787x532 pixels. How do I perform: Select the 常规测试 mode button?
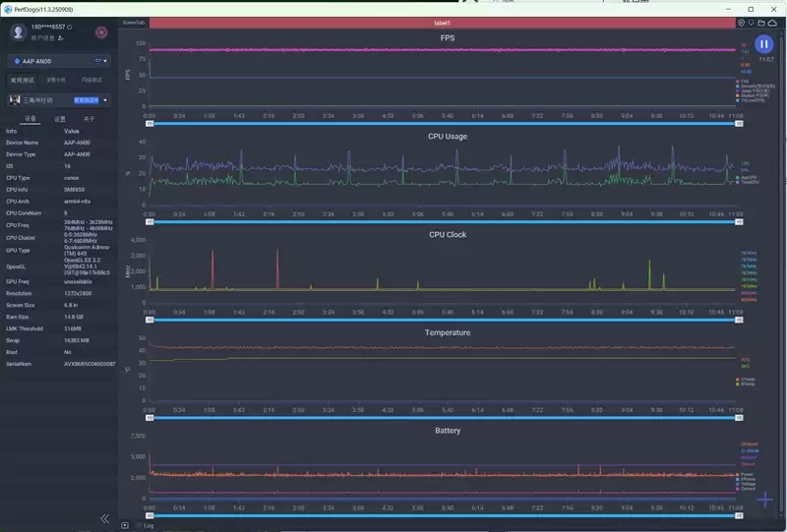22,80
